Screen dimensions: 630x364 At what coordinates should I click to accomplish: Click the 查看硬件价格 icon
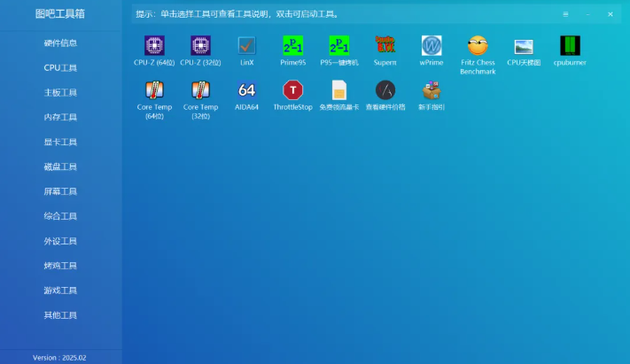pyautogui.click(x=385, y=90)
